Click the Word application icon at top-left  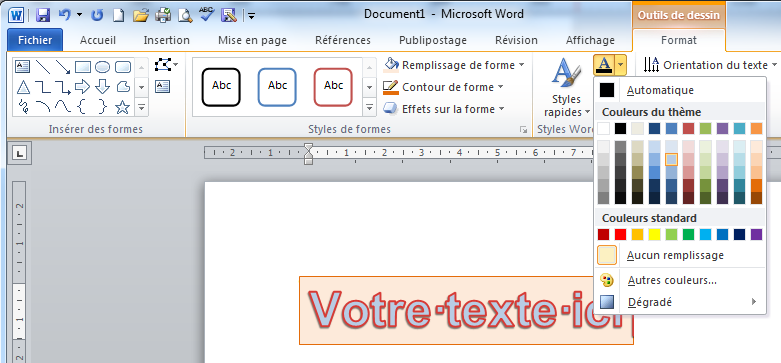[16, 15]
